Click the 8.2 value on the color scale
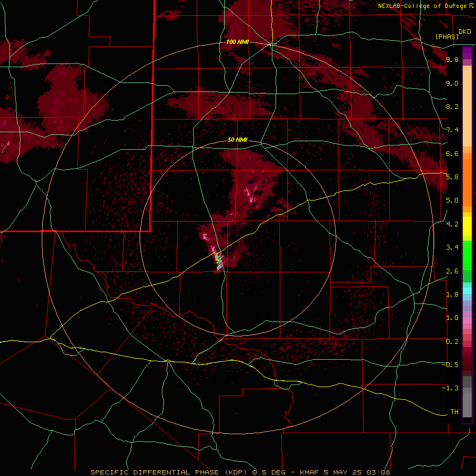 [x=452, y=106]
